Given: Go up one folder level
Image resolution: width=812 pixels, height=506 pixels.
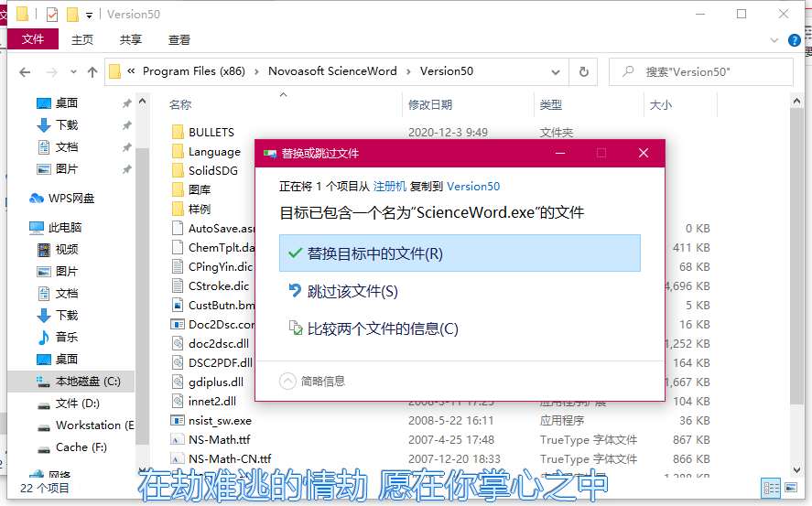Looking at the screenshot, I should click(x=92, y=72).
